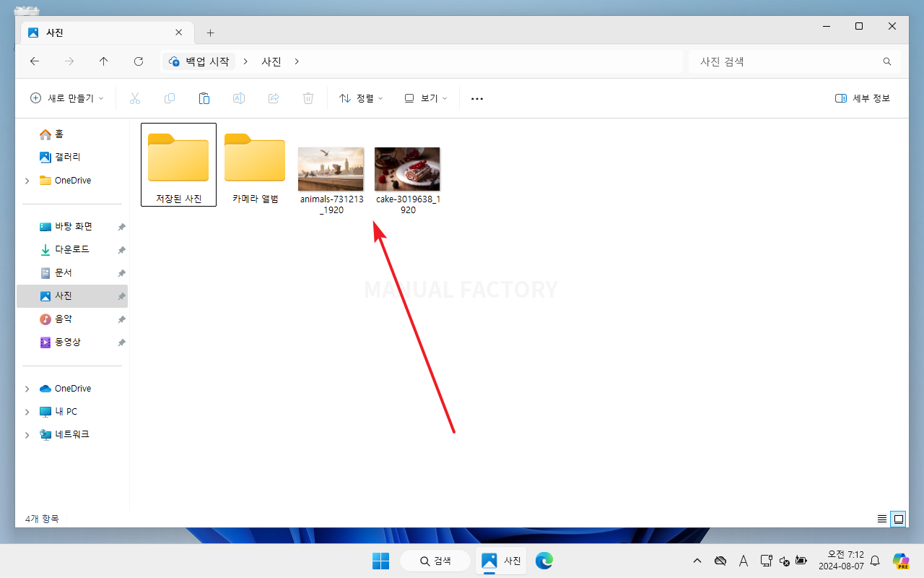The image size is (924, 578).
Task: Launch Microsoft Edge from the taskbar
Action: [x=544, y=561]
